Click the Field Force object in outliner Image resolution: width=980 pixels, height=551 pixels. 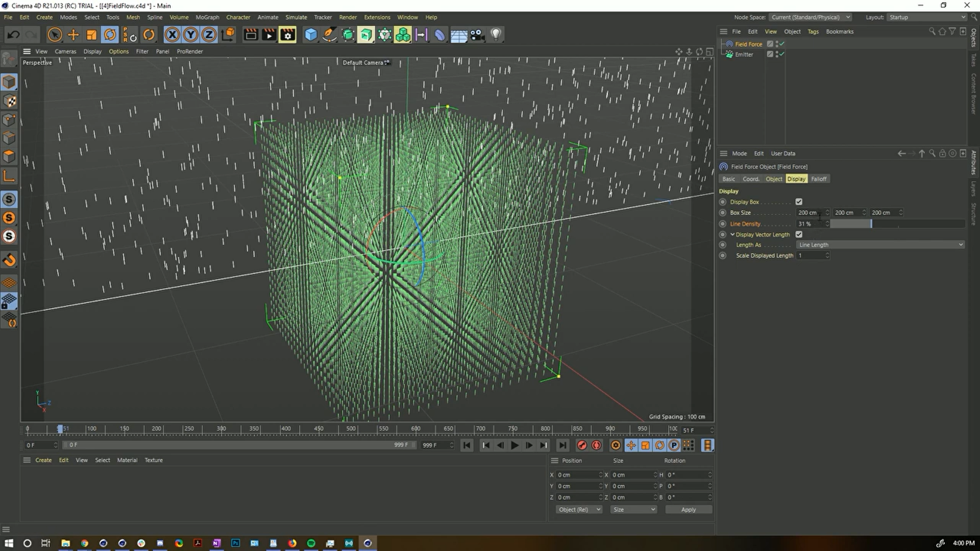click(x=748, y=44)
